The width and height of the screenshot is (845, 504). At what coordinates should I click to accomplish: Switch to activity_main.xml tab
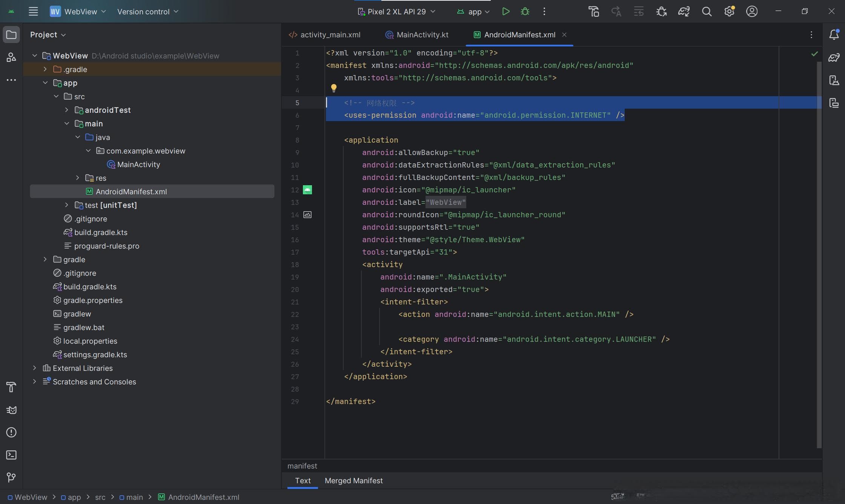tap(324, 35)
